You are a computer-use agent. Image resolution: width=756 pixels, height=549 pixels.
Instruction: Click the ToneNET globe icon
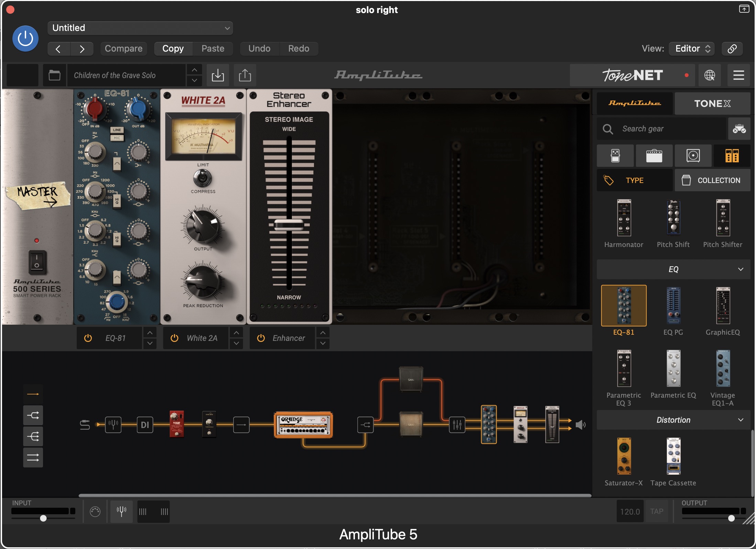coord(709,75)
